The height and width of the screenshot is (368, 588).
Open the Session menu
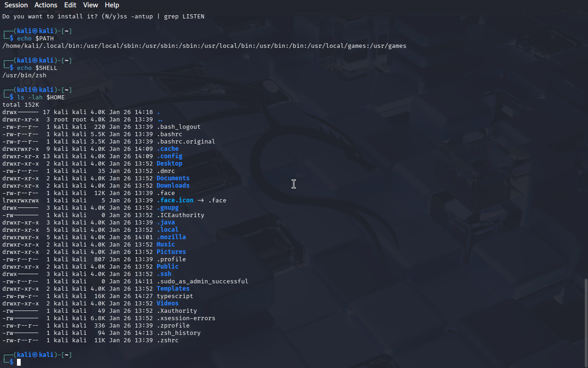pyautogui.click(x=16, y=5)
